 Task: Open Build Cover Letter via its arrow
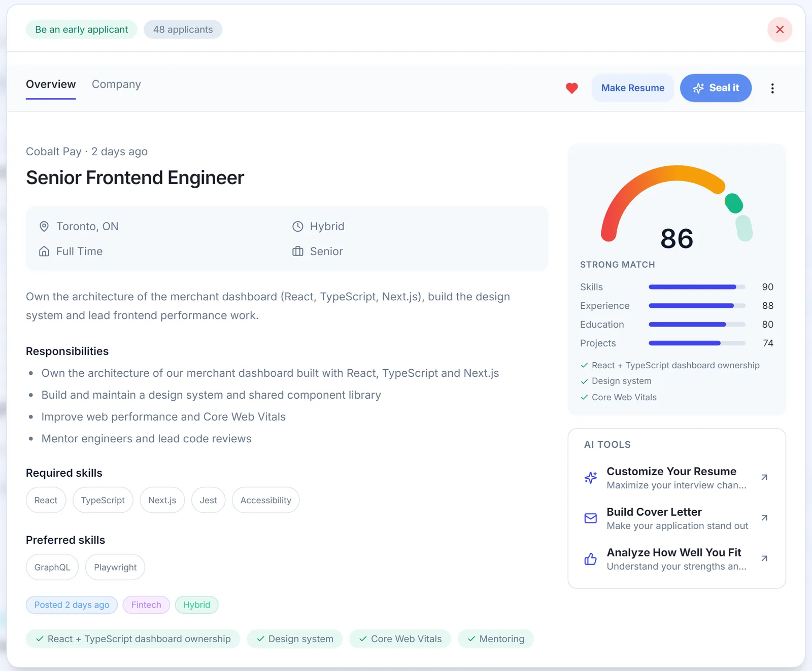click(764, 518)
